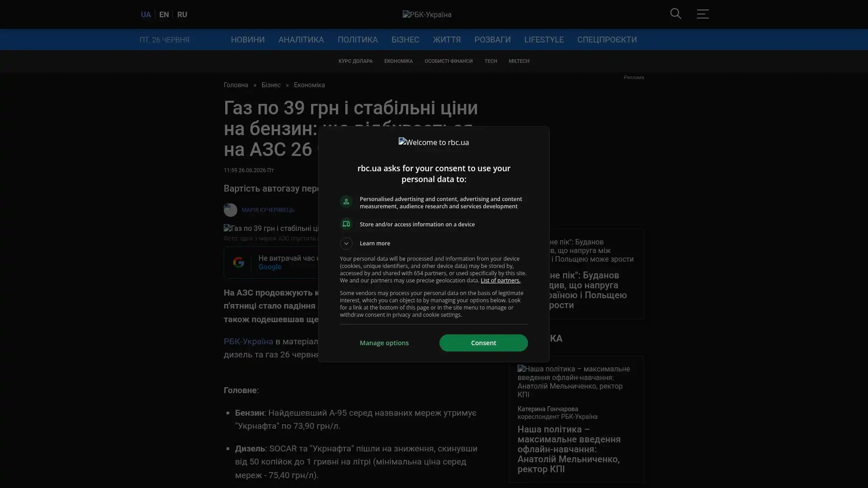Click the store access device icon
Viewport: 868px width, 488px height.
click(346, 224)
